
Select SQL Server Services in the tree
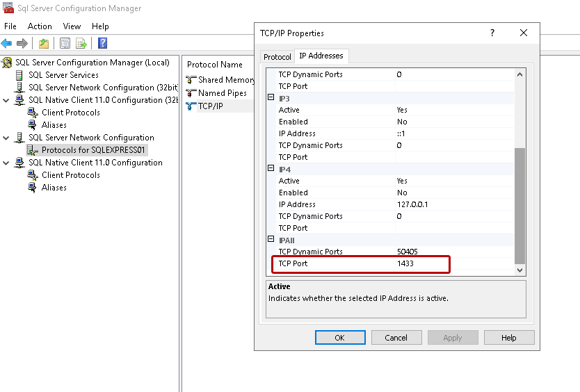tap(63, 75)
